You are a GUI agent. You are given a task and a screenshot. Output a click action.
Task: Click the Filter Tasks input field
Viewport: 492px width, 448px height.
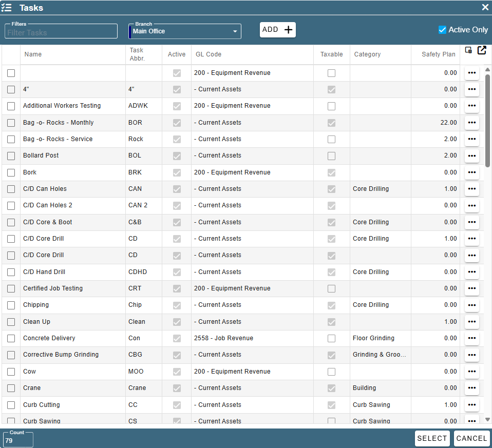61,32
